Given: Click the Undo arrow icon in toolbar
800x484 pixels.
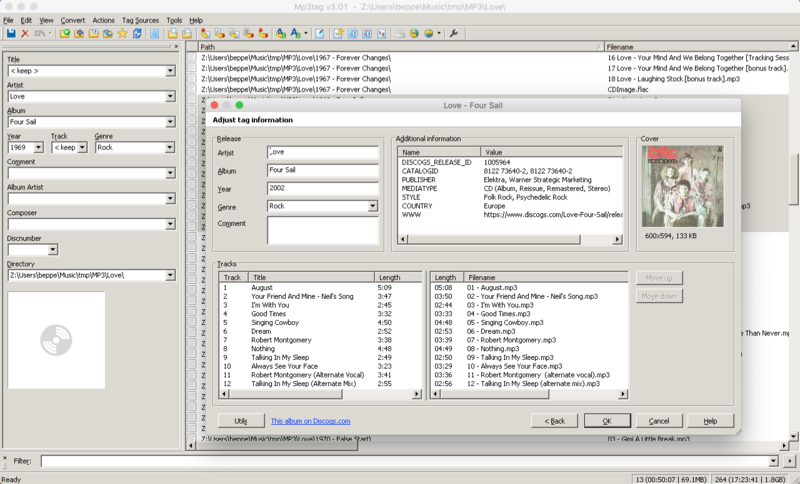Looking at the screenshot, I should (42, 33).
